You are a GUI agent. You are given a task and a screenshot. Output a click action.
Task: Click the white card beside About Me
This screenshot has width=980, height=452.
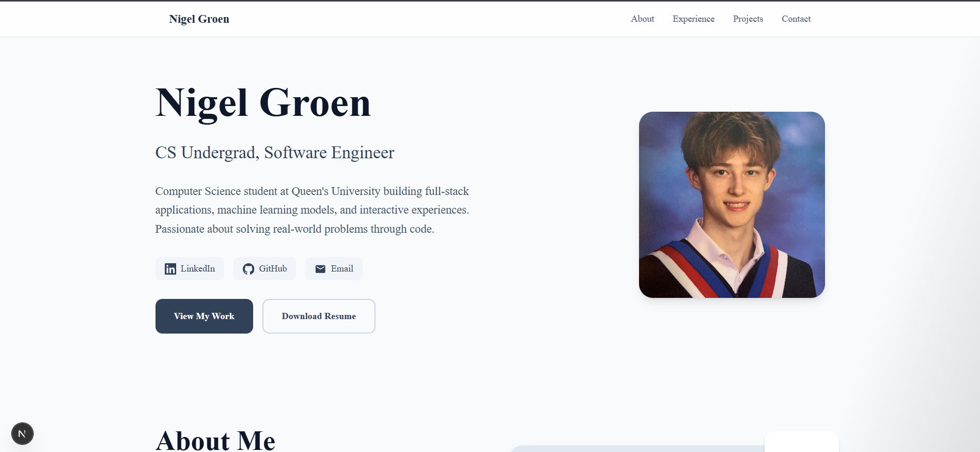pyautogui.click(x=801, y=441)
